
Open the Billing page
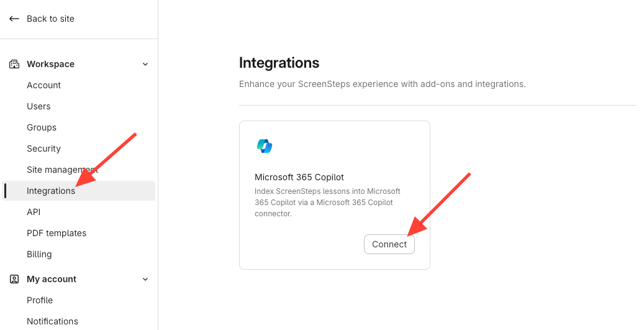tap(39, 254)
